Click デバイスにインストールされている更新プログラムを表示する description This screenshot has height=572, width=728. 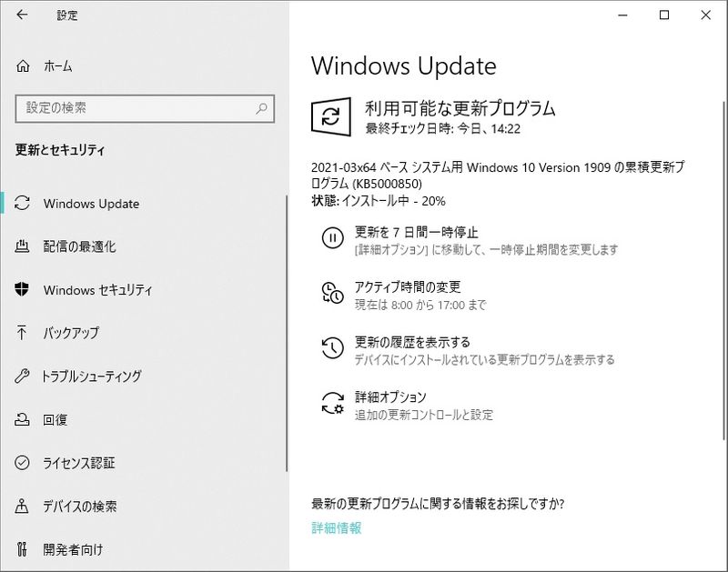(x=484, y=359)
